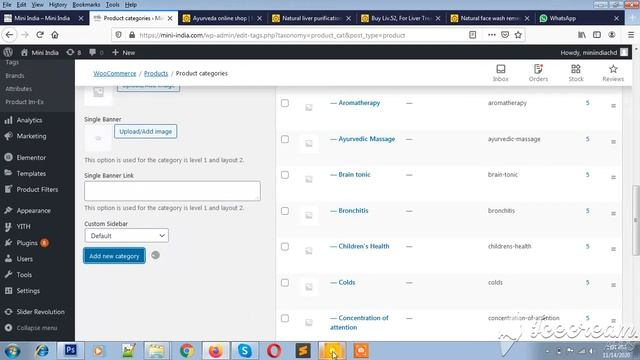This screenshot has width=640, height=360.
Task: Open the comments bubble in admin bar
Action: coord(96,52)
